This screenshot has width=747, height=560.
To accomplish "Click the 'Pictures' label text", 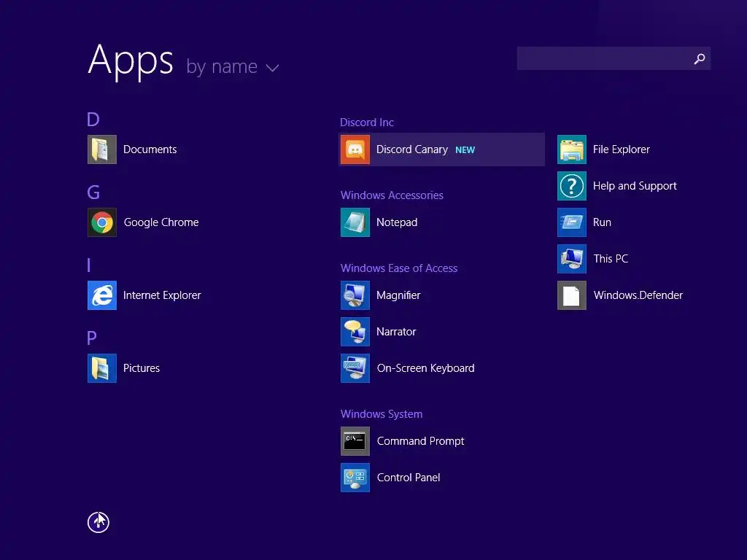I will (x=142, y=368).
